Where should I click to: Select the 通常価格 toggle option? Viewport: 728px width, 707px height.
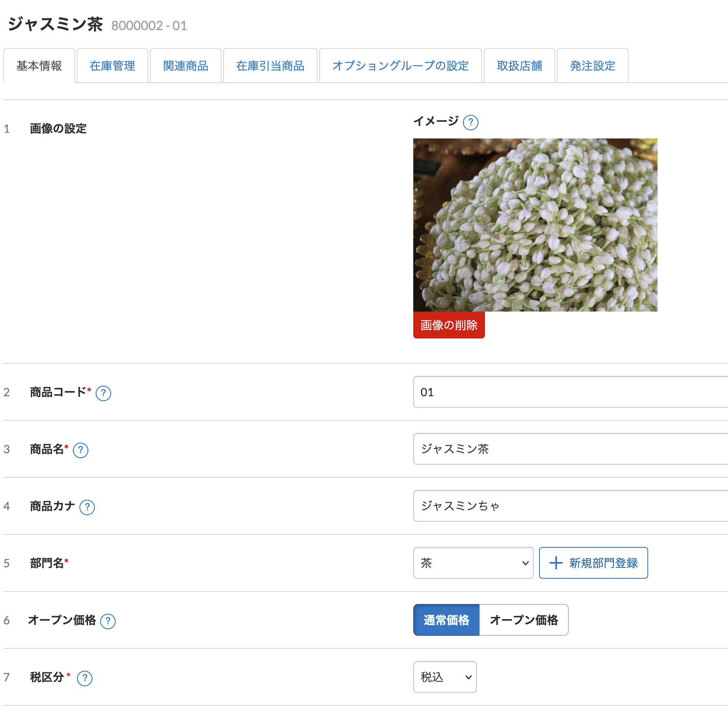click(x=446, y=620)
